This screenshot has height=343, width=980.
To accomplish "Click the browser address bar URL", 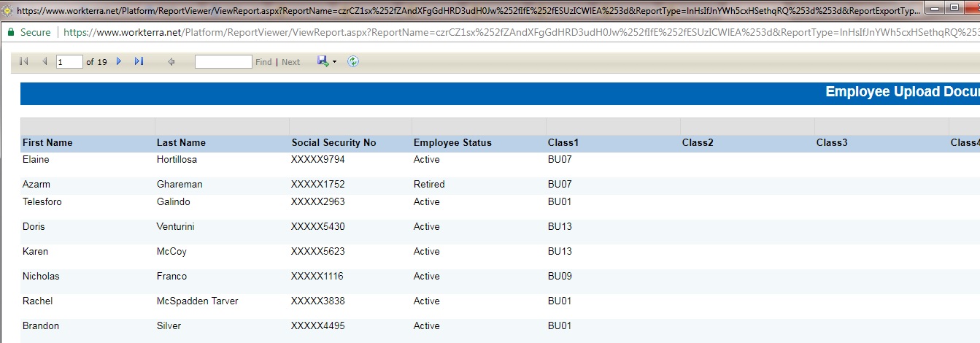I will click(511, 32).
